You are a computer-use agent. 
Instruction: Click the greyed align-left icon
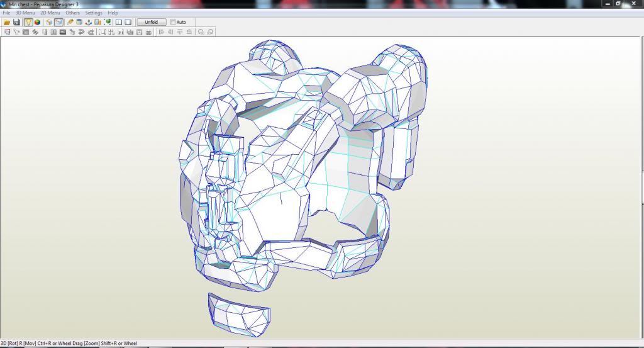tap(162, 32)
